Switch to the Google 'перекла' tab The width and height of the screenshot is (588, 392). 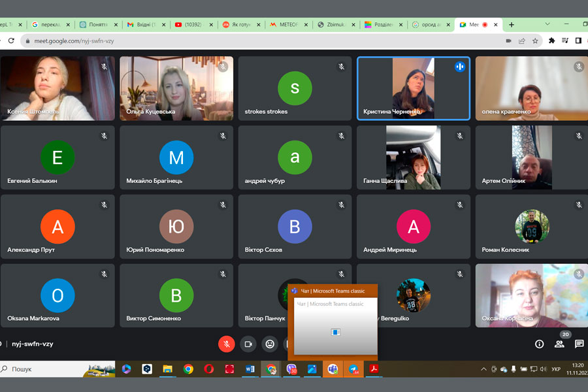click(50, 25)
